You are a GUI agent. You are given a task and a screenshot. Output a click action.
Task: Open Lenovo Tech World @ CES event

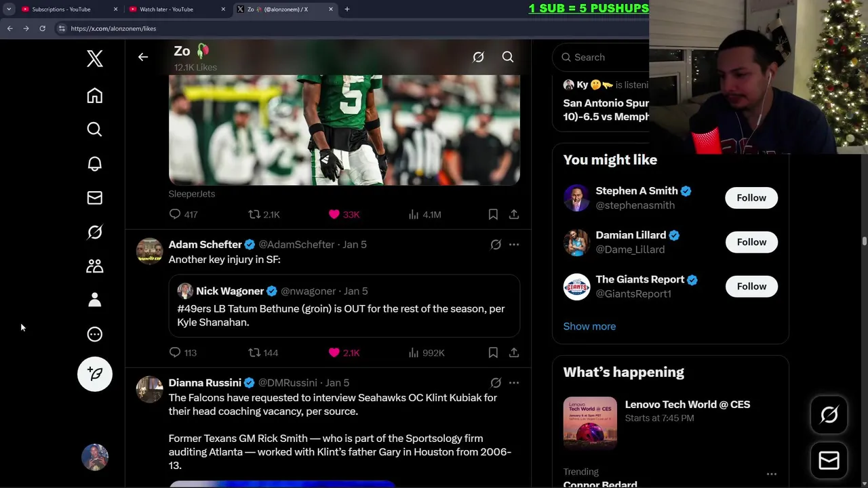(670, 424)
